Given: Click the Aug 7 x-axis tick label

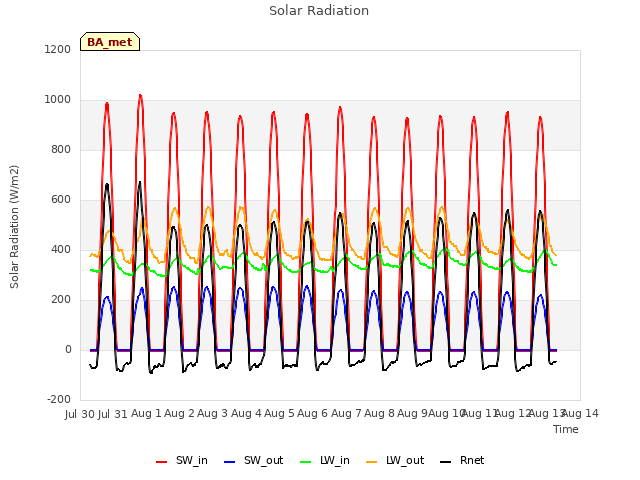Looking at the screenshot, I should tap(346, 414).
